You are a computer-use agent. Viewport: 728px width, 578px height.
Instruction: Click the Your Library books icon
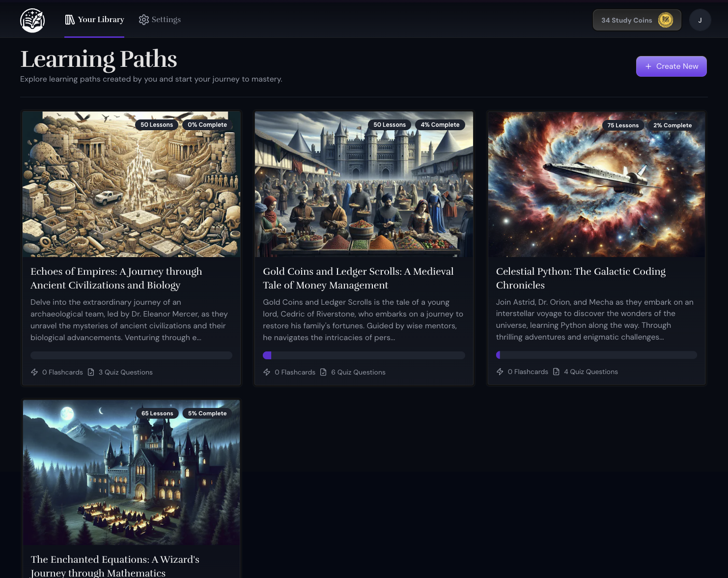coord(70,20)
